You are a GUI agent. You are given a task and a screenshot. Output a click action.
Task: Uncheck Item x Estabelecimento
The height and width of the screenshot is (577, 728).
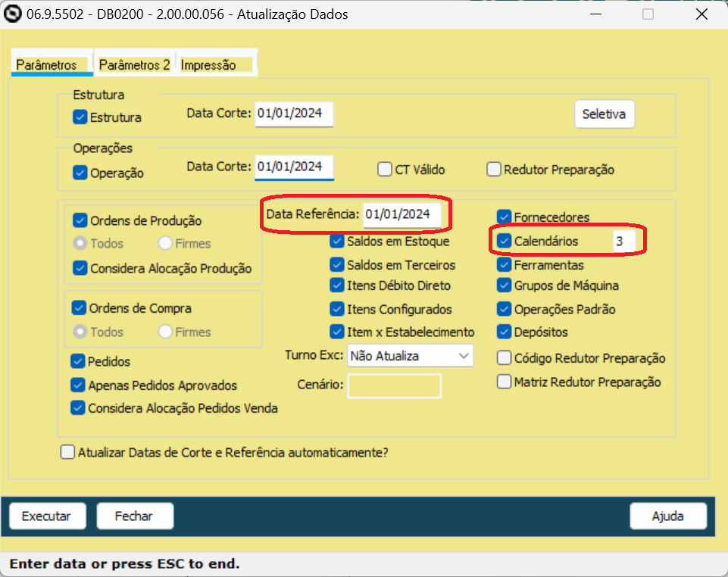click(336, 332)
